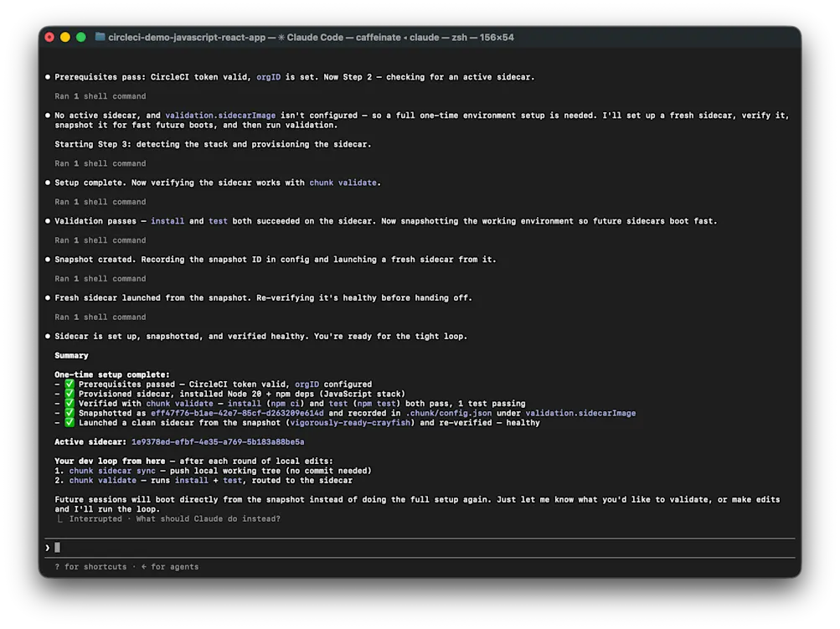Click 'Ran 1 shell command' under Validation passes

click(100, 240)
